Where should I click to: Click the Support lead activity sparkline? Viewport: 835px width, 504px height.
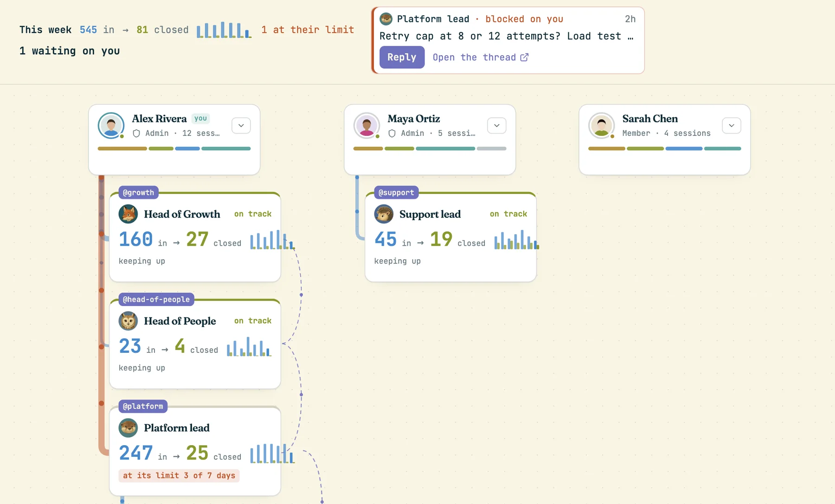516,240
